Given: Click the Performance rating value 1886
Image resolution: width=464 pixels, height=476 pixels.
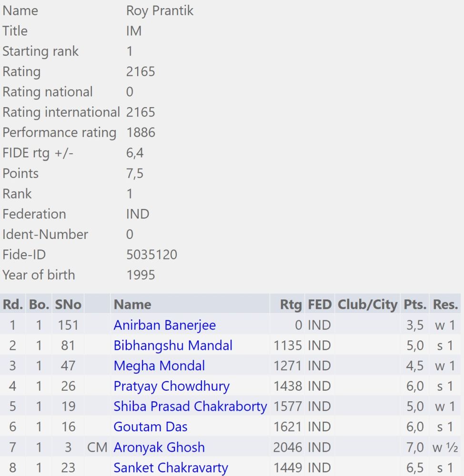Looking at the screenshot, I should [141, 133].
